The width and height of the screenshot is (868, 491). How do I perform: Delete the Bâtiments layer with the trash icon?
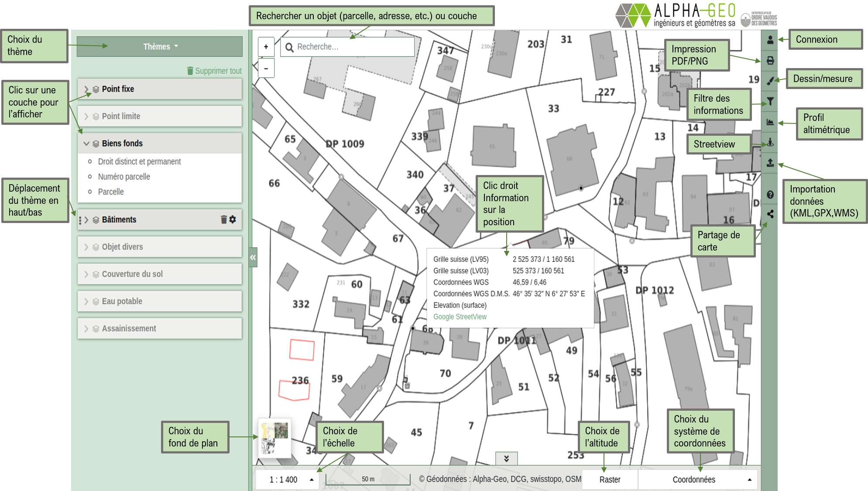[223, 220]
